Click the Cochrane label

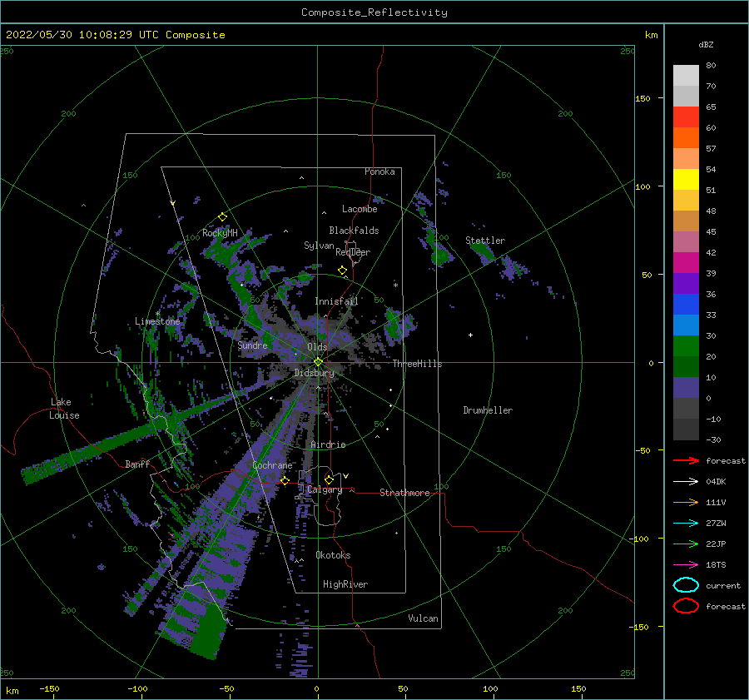click(x=272, y=465)
